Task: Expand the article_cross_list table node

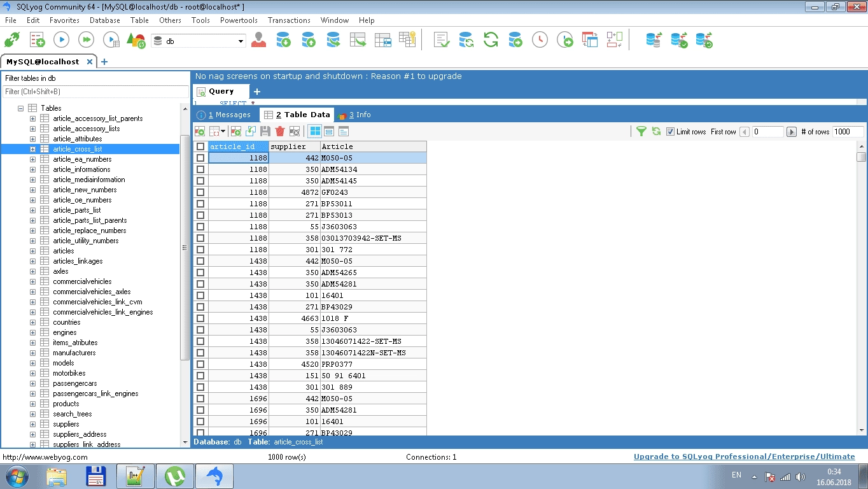Action: pos(32,149)
